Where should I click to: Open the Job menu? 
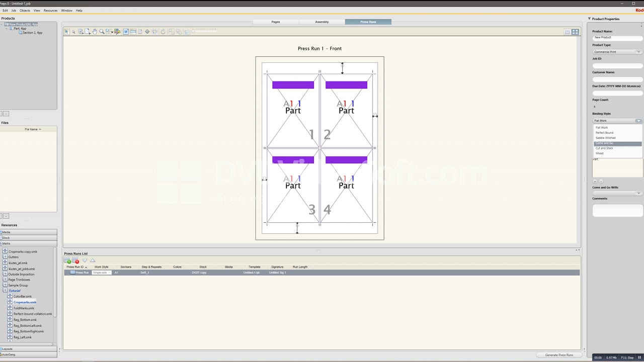point(14,11)
